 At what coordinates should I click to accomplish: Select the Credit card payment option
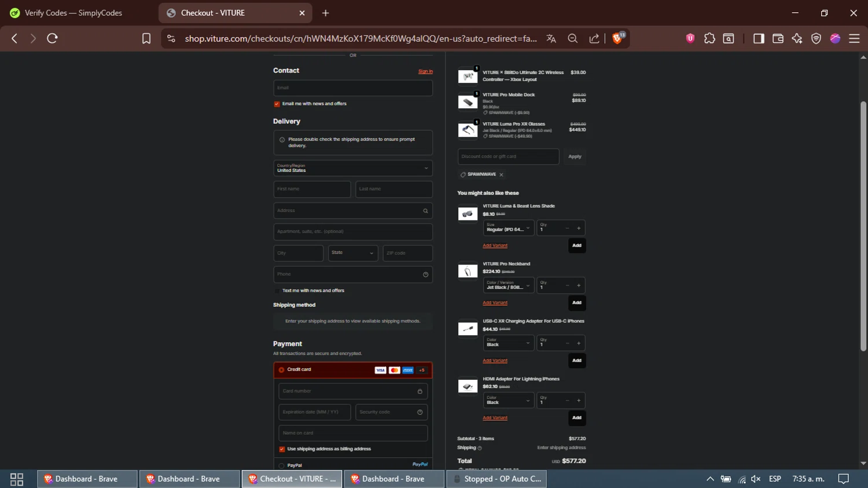(281, 370)
